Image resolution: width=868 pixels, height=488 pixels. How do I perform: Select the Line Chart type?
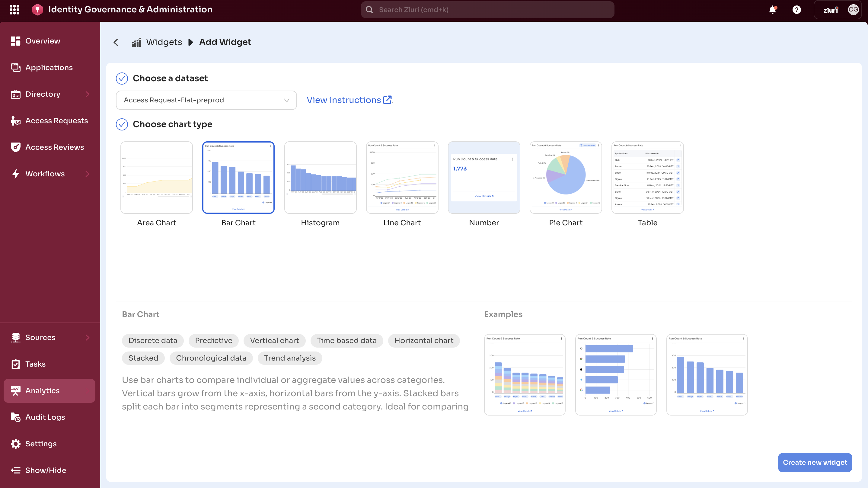[x=402, y=177]
